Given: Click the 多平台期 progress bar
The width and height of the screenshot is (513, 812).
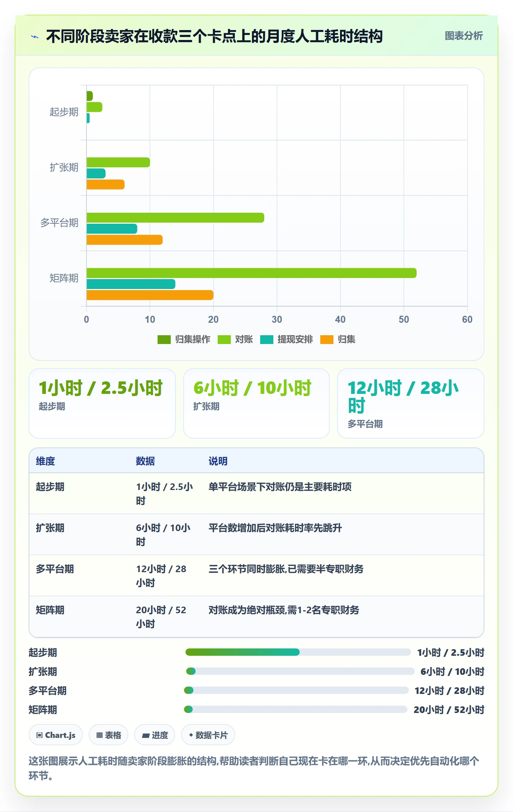Looking at the screenshot, I should (296, 690).
